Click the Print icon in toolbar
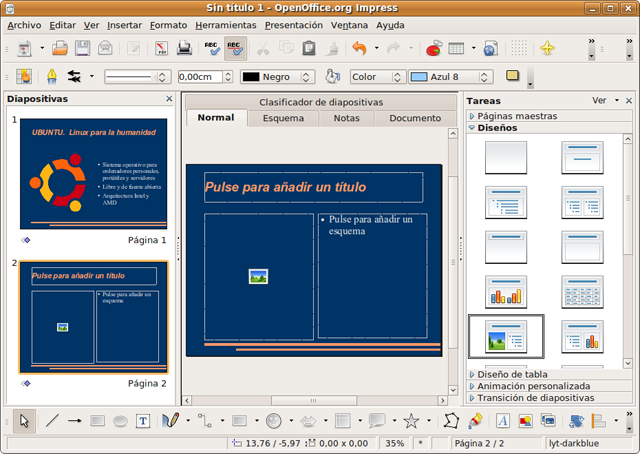Image resolution: width=640 pixels, height=454 pixels. click(185, 48)
